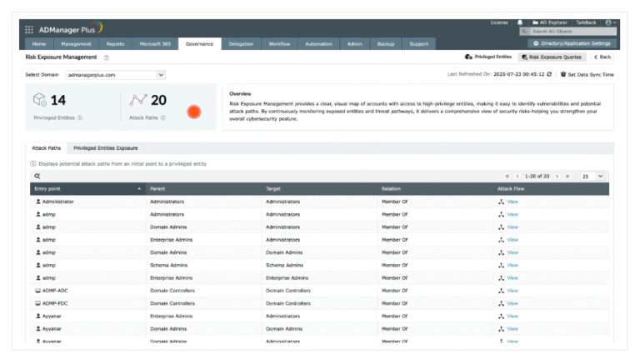Click the ADManager Plus logo
Screen dimensions: 640x364
coord(71,28)
